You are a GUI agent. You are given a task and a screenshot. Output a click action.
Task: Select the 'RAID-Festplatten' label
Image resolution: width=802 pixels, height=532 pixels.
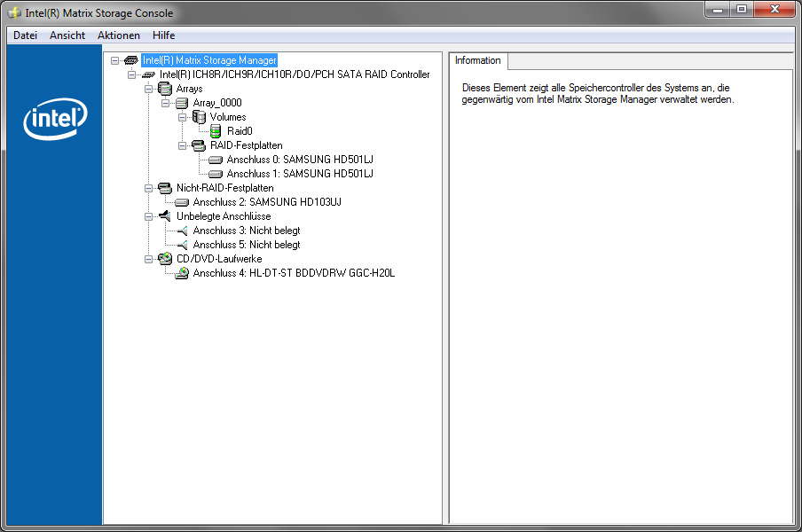pos(246,145)
